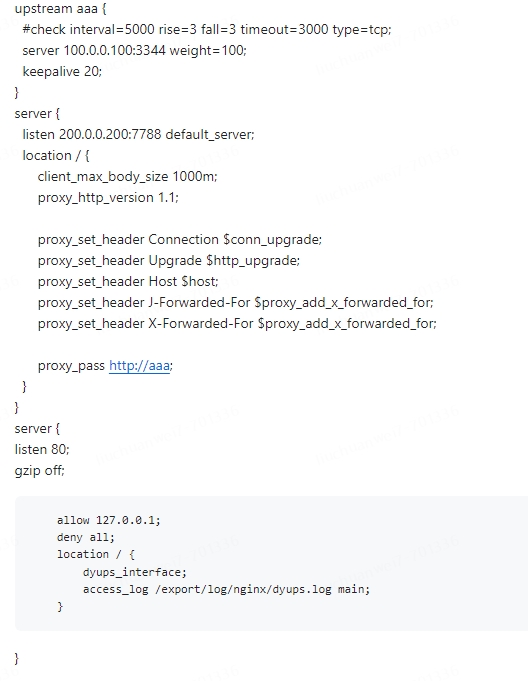Click the 'proxy_http_version 1.1;' line
Screen dimensions: 528x681
(x=108, y=198)
